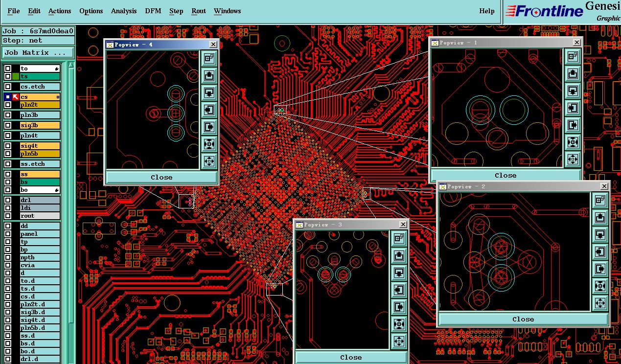
Task: Open the Help menu
Action: [x=487, y=11]
